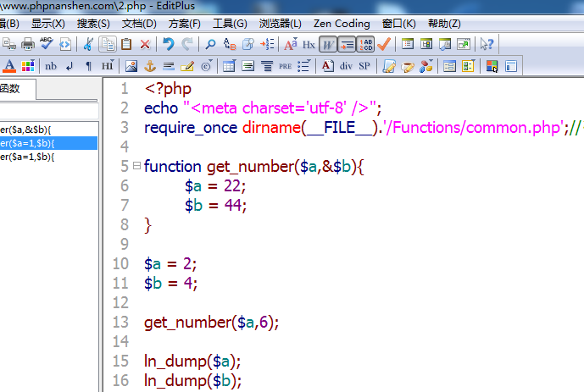Image resolution: width=584 pixels, height=392 pixels.
Task: Open Go to Line tool
Action: pos(267,44)
